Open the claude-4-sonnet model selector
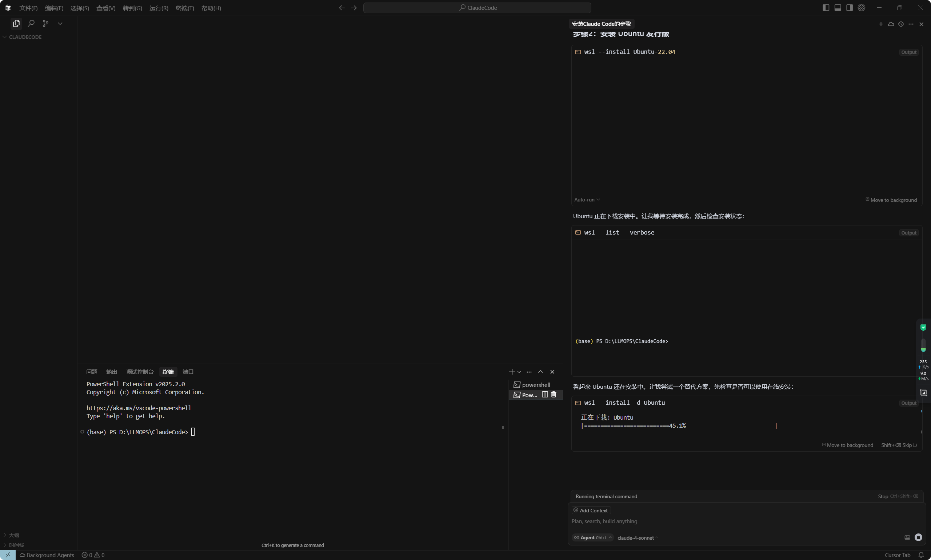The height and width of the screenshot is (560, 931). click(x=638, y=538)
